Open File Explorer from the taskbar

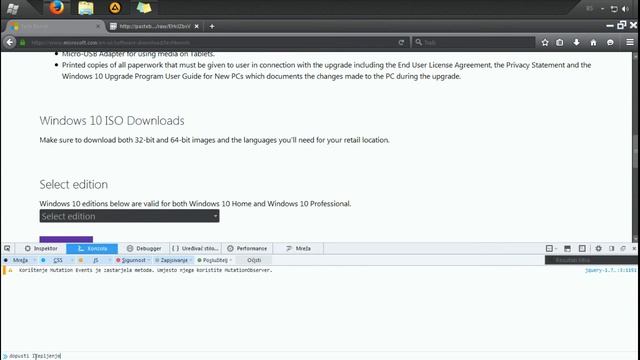tap(86, 8)
